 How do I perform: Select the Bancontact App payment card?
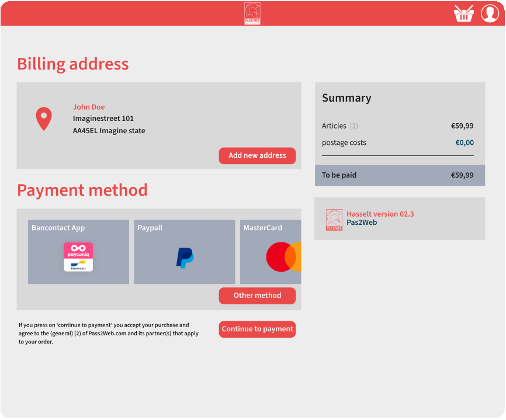pos(78,252)
